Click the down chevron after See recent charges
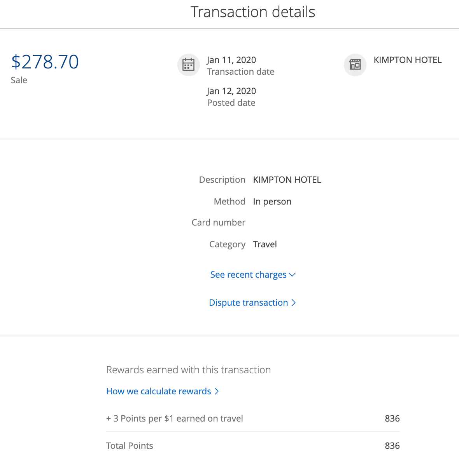This screenshot has width=459, height=476. [293, 275]
